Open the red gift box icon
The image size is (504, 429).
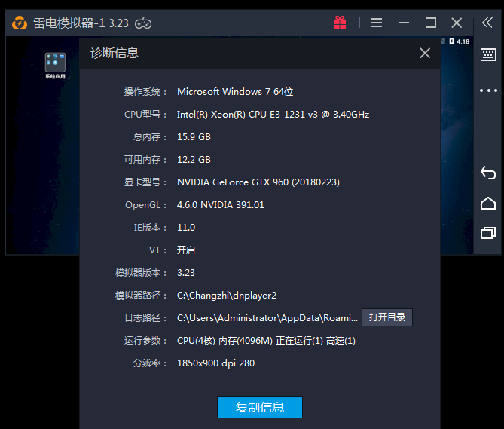point(340,23)
